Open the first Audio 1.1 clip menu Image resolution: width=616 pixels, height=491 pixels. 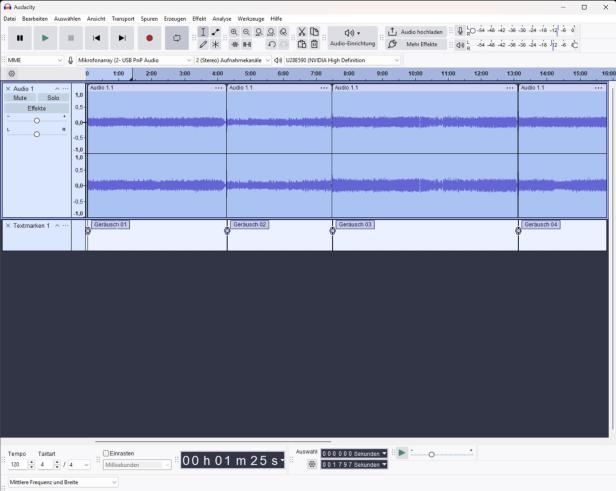218,88
